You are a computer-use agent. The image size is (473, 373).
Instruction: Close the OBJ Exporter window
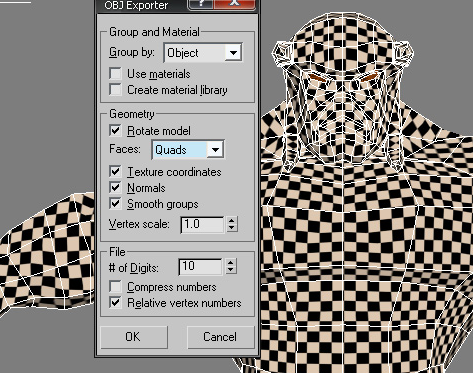234,4
